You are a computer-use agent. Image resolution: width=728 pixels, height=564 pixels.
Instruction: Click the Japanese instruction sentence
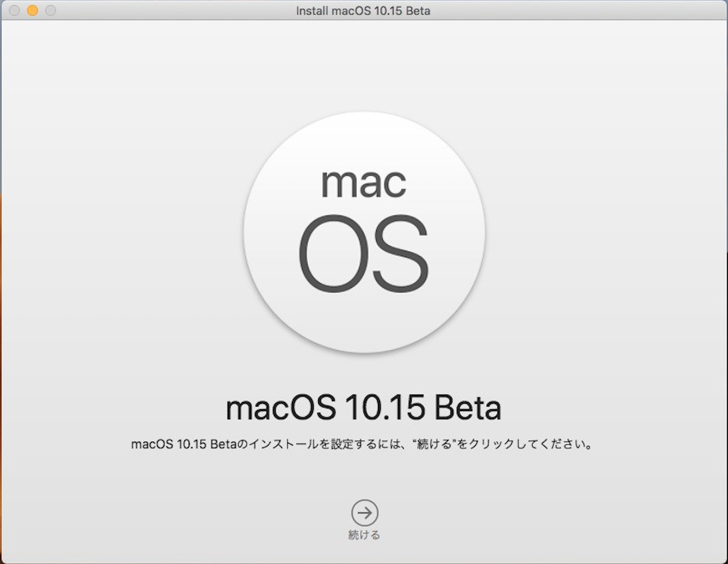362,444
